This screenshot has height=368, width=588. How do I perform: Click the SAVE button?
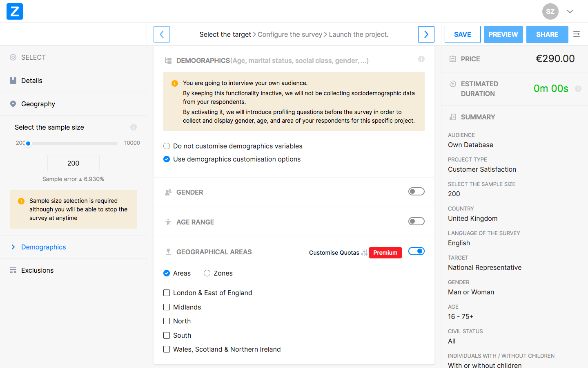click(x=462, y=34)
